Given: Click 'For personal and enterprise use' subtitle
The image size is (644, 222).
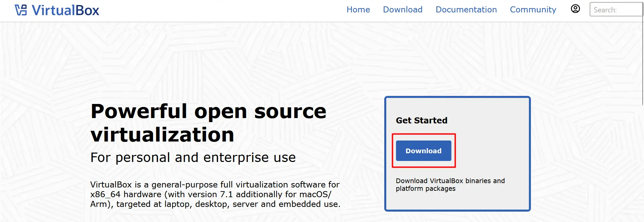Looking at the screenshot, I should tap(193, 158).
